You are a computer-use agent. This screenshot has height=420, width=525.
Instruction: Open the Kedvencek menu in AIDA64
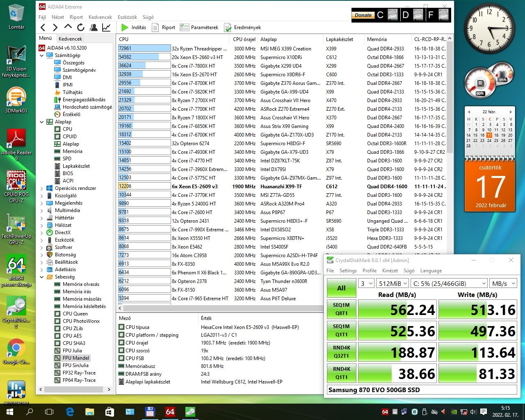click(x=100, y=17)
